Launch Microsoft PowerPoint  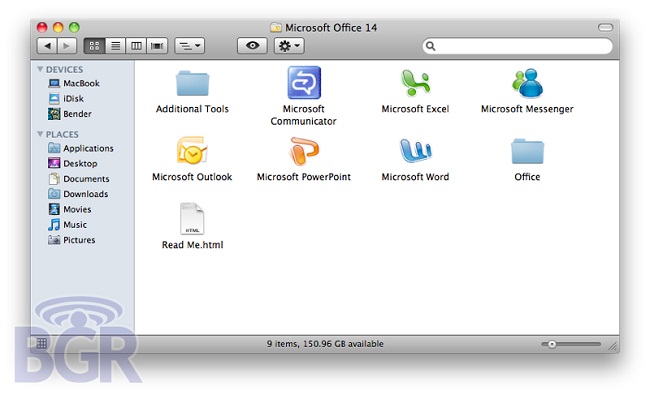point(304,151)
